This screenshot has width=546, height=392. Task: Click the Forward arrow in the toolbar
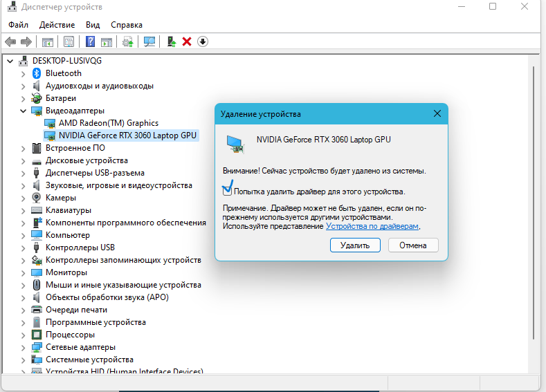point(26,41)
